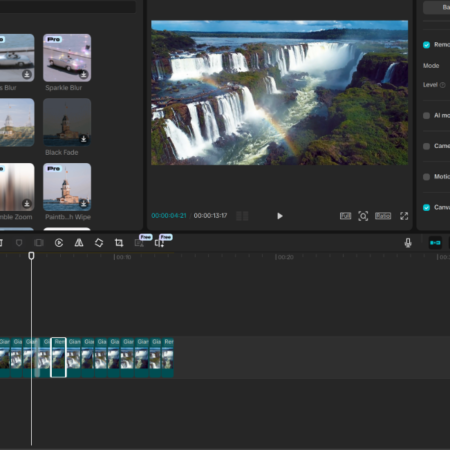Click the waterfall video preview frame

click(279, 93)
